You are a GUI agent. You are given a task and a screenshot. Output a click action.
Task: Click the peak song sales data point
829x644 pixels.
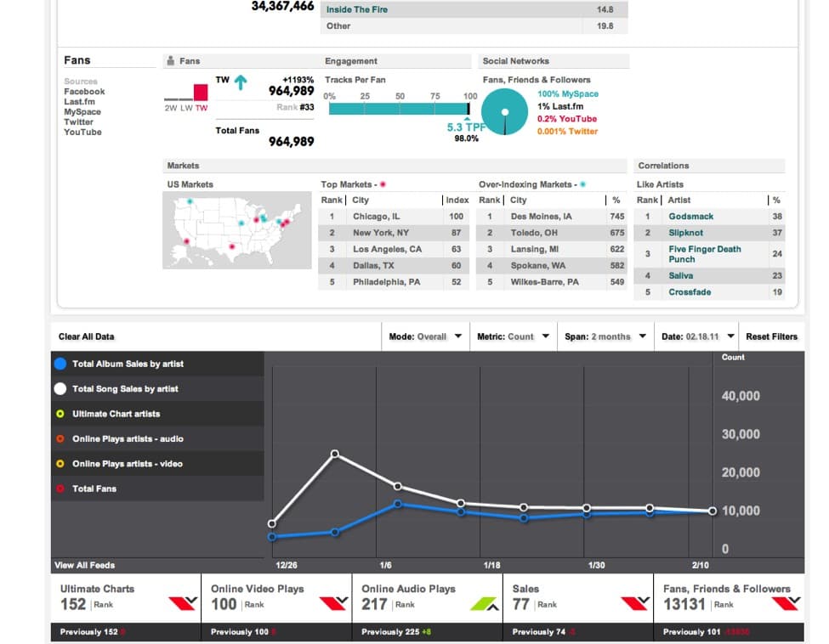point(335,454)
